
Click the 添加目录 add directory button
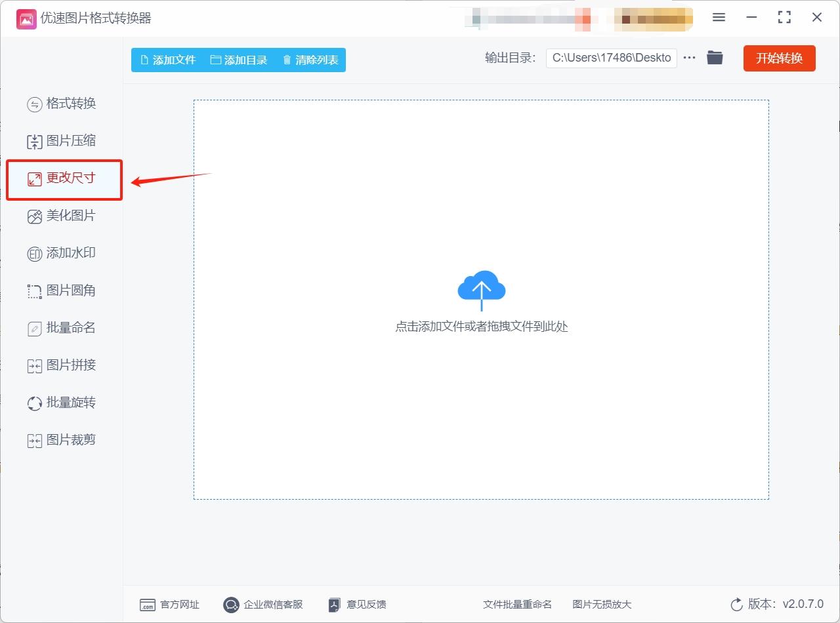point(239,60)
